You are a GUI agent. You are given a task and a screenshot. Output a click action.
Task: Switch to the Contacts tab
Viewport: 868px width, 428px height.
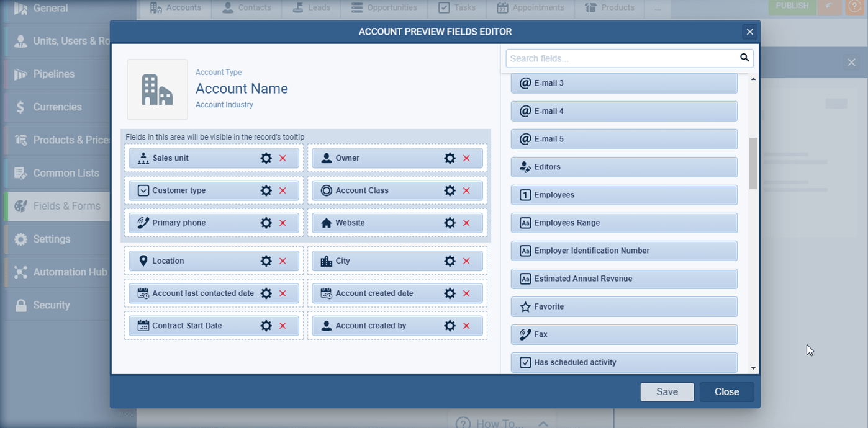(246, 7)
